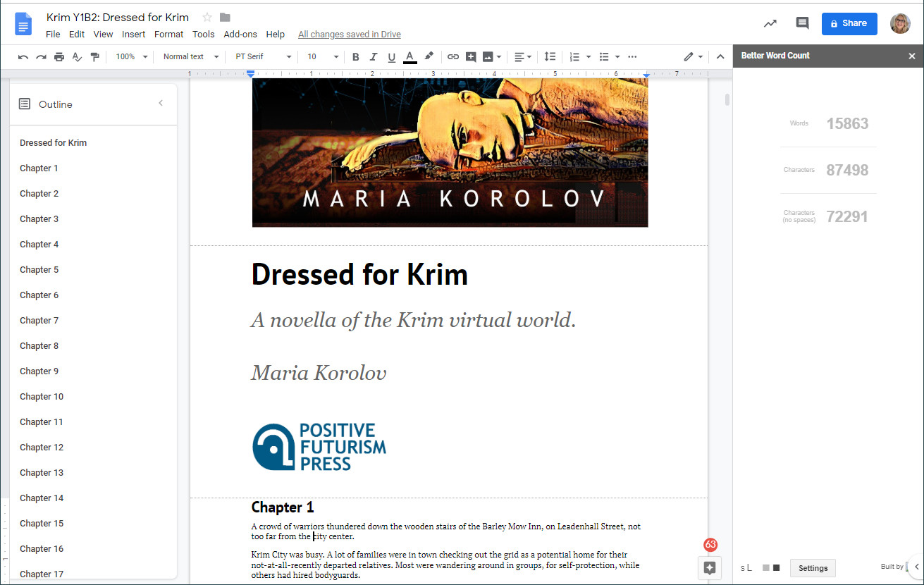Click the blue Share button
The image size is (924, 585).
click(849, 23)
